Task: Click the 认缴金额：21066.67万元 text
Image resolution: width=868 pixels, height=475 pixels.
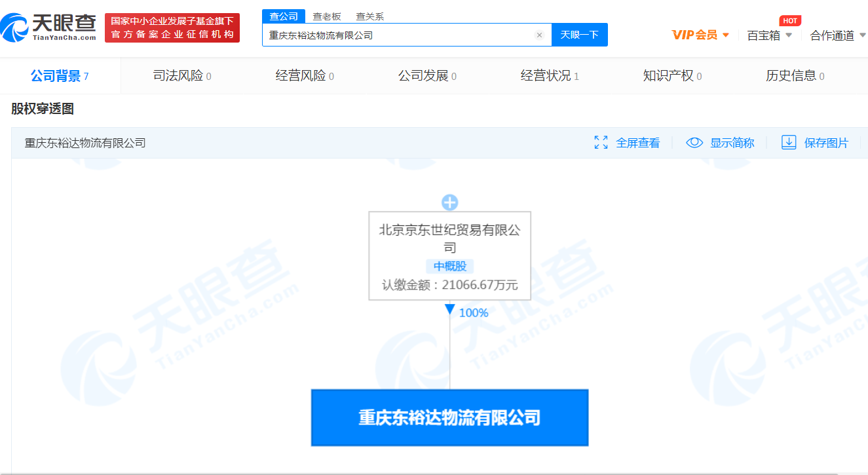Action: [449, 285]
